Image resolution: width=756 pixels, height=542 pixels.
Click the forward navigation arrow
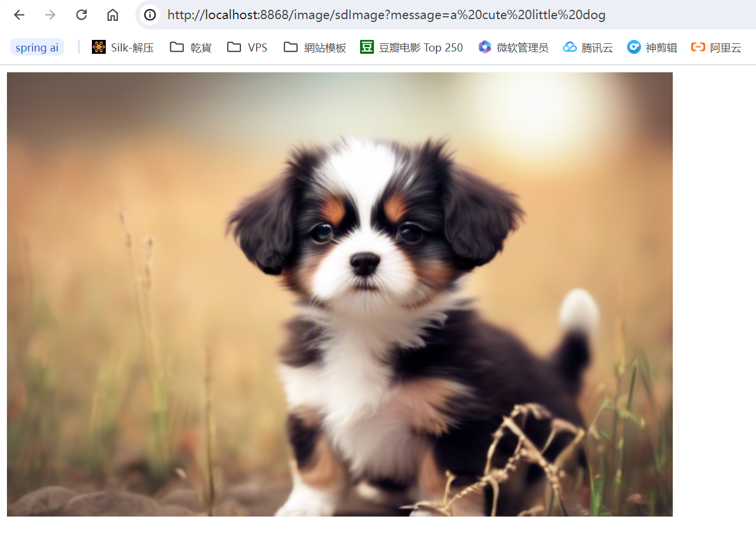point(50,15)
